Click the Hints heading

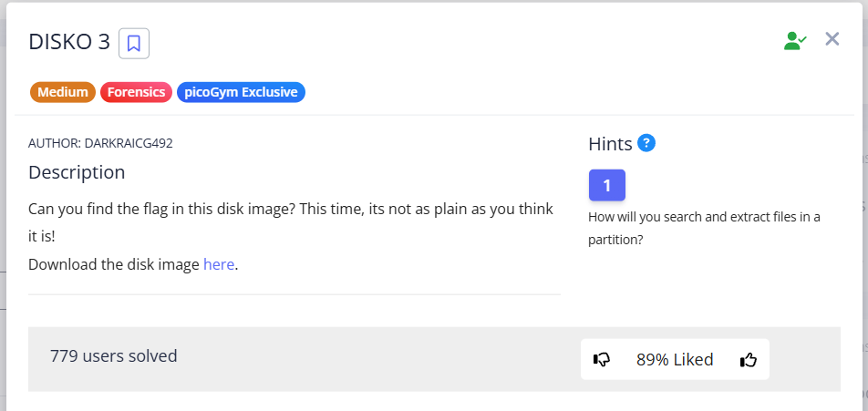[610, 144]
